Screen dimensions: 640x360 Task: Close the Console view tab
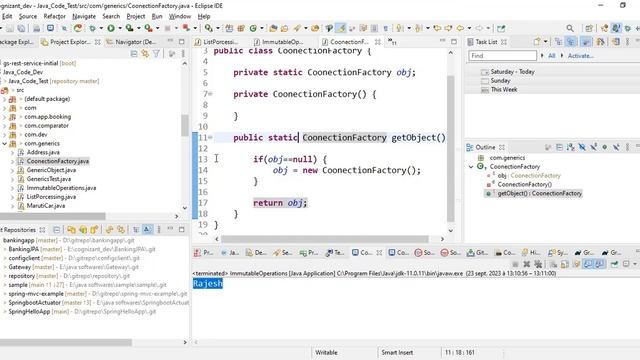pyautogui.click(x=379, y=253)
